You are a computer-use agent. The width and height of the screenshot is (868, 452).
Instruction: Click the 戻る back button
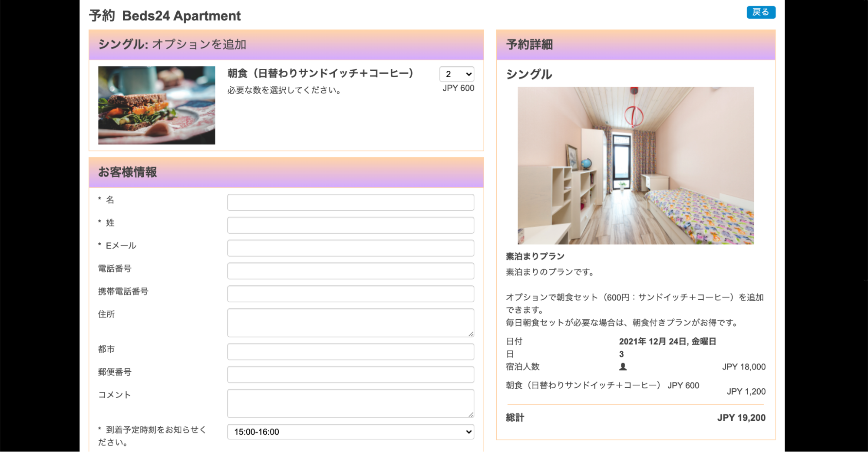[x=760, y=12]
